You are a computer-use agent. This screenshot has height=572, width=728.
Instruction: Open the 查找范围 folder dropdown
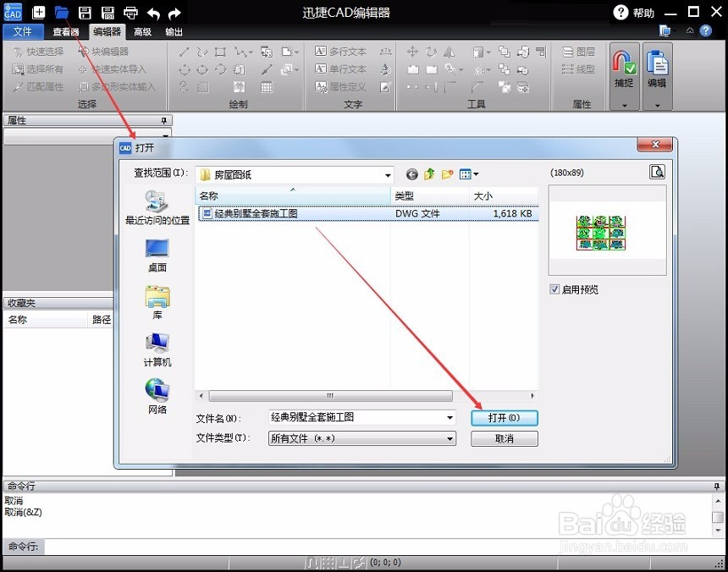(387, 175)
